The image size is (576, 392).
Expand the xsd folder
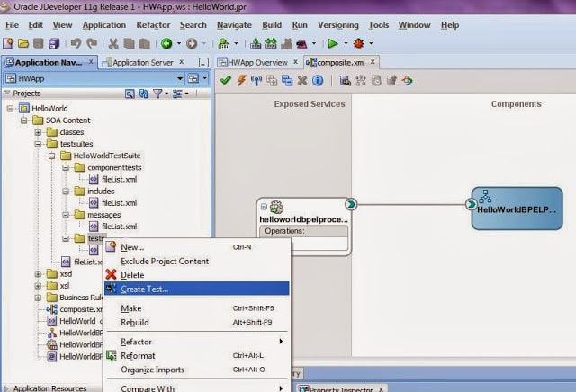pyautogui.click(x=38, y=274)
